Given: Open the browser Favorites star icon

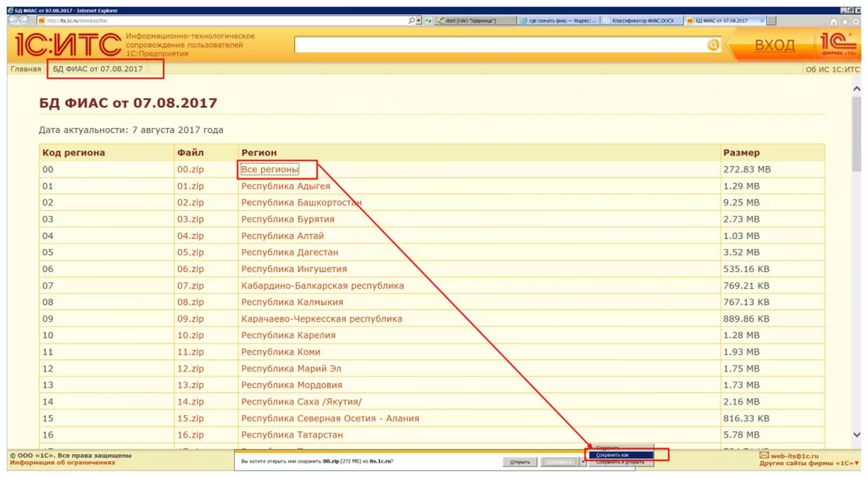Looking at the screenshot, I should click(x=845, y=21).
